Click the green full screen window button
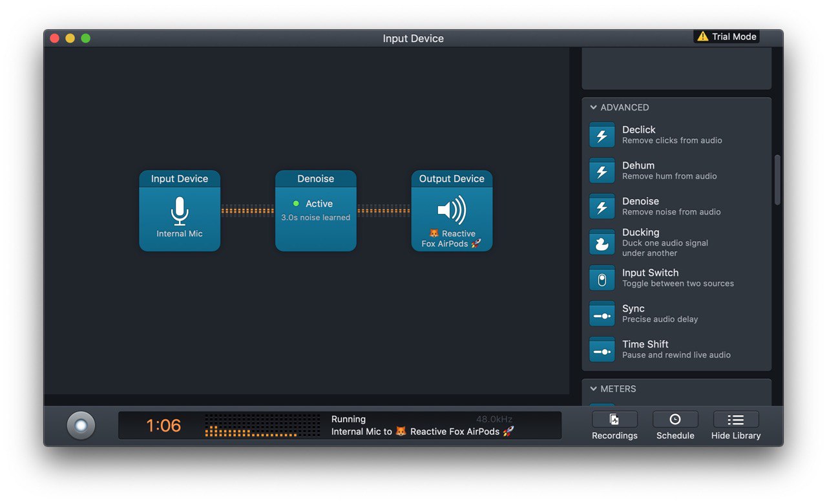Image resolution: width=827 pixels, height=504 pixels. tap(86, 39)
